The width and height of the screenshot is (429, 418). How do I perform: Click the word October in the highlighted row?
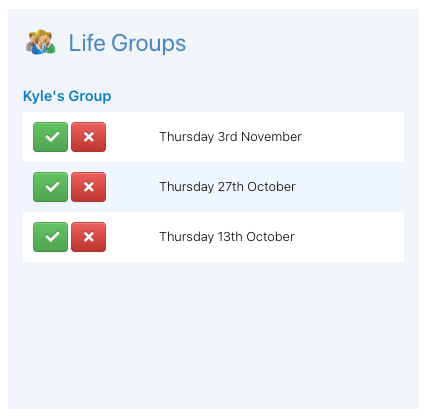pyautogui.click(x=271, y=187)
